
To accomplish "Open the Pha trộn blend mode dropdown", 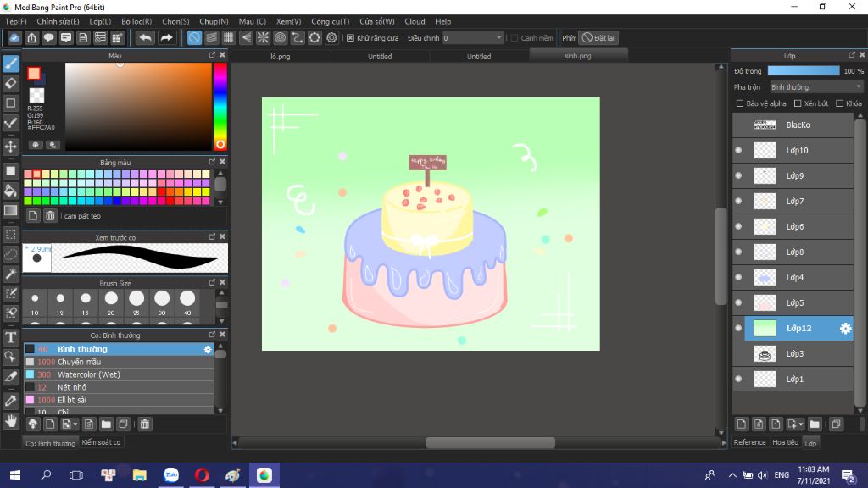I will [816, 87].
